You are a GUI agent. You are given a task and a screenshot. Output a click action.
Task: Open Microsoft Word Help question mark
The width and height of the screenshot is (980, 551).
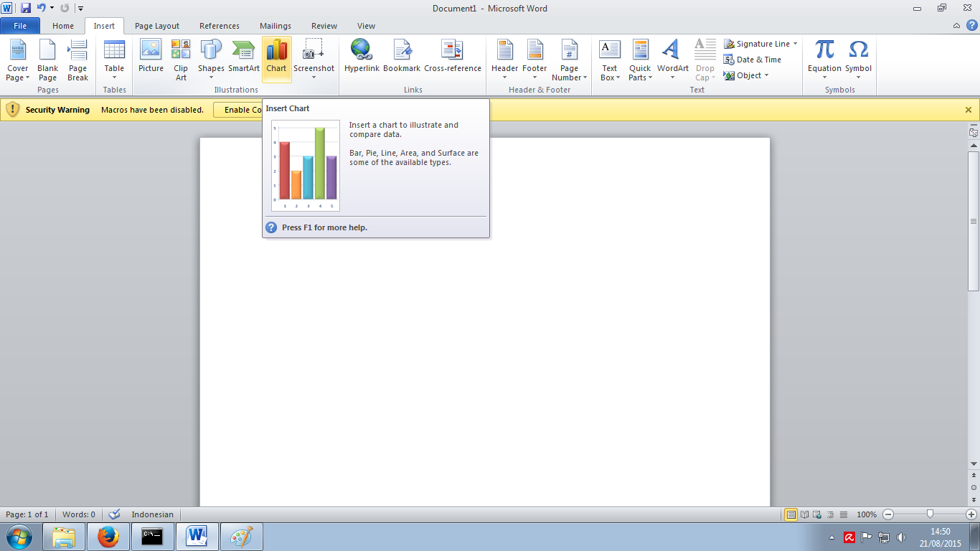click(x=972, y=26)
